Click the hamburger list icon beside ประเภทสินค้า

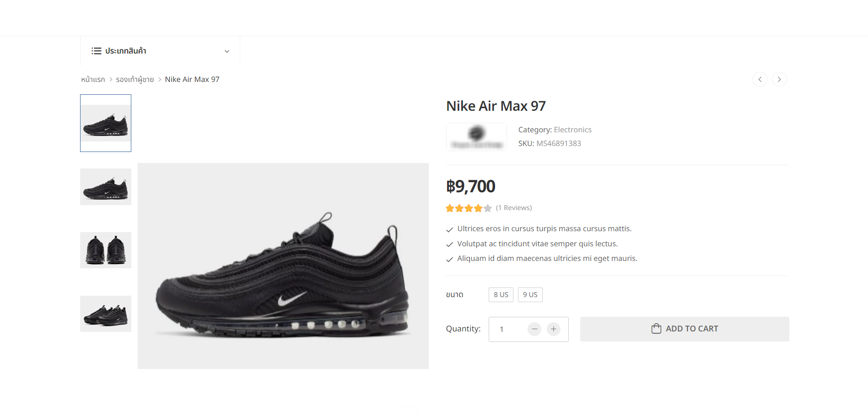click(96, 51)
